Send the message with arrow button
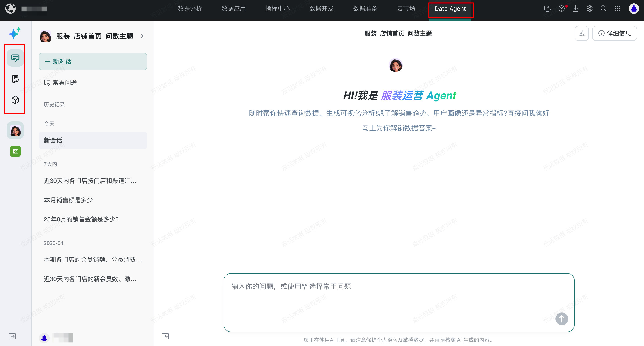This screenshot has width=644, height=346. [x=562, y=319]
